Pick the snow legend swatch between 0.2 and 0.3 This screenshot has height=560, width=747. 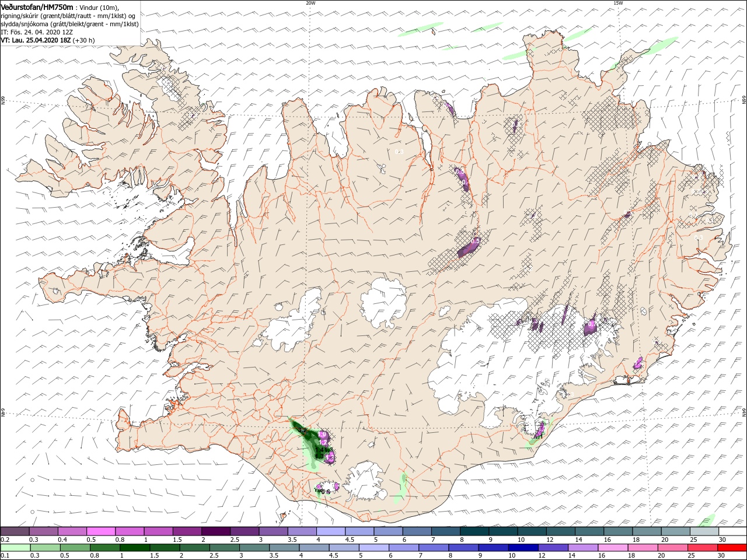[15, 531]
